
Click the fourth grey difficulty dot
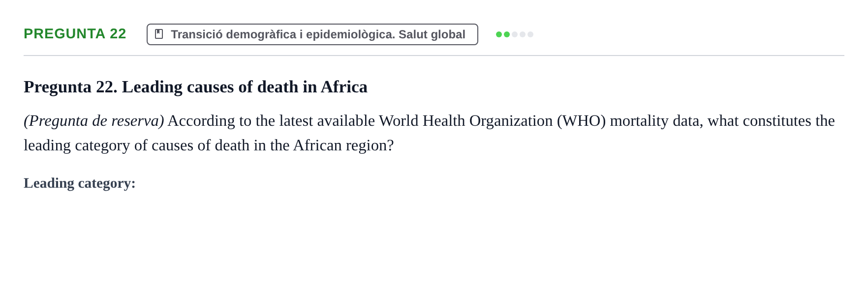[x=523, y=34]
